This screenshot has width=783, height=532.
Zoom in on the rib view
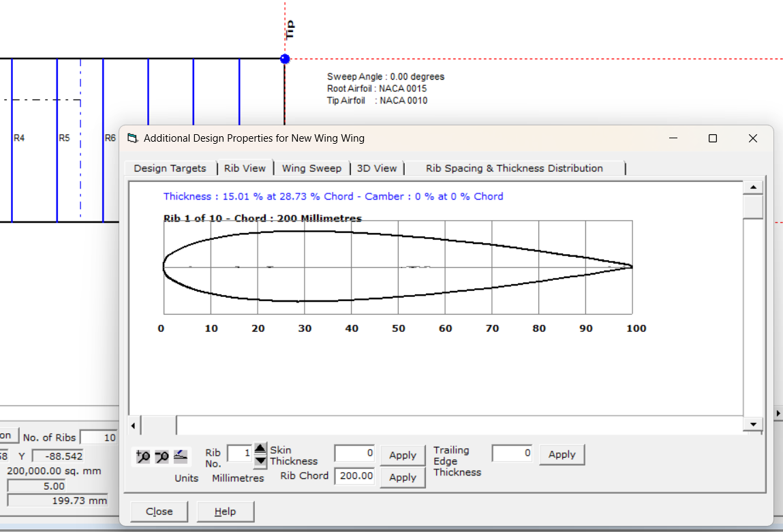pyautogui.click(x=143, y=456)
